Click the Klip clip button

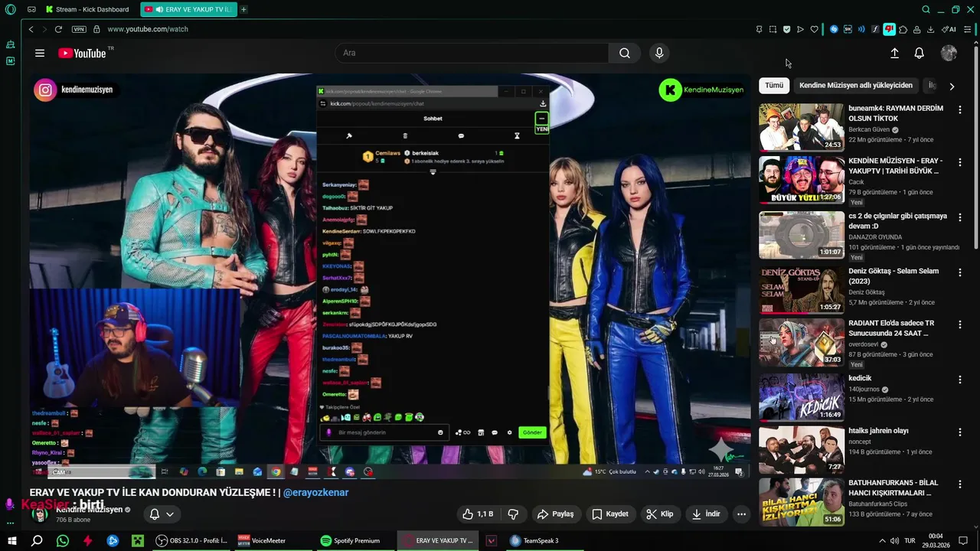click(659, 514)
